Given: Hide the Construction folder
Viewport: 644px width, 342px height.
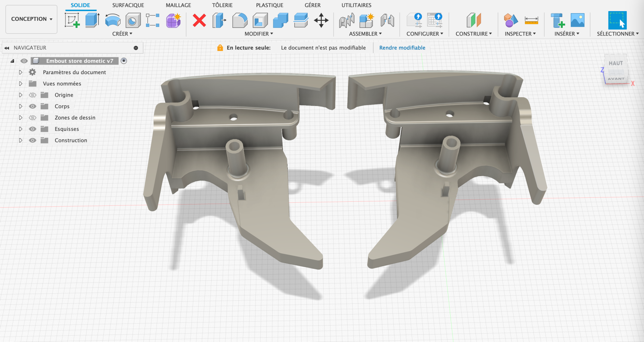Looking at the screenshot, I should point(33,140).
